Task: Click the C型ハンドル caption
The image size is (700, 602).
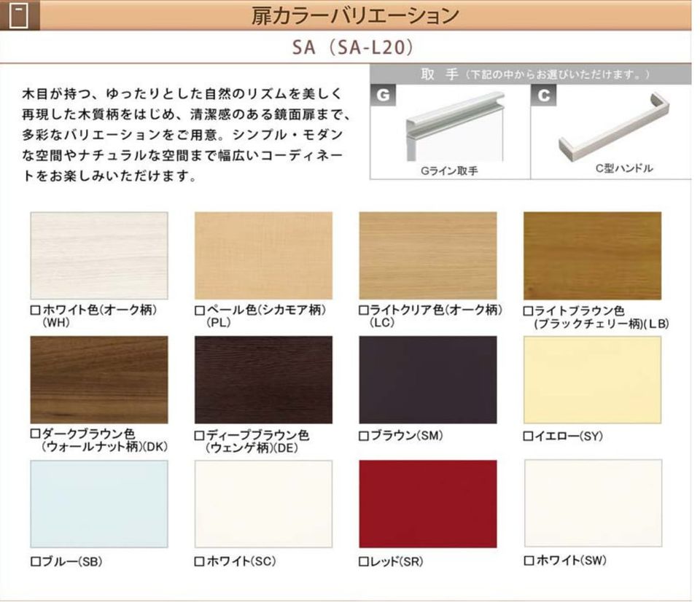Action: pyautogui.click(x=624, y=168)
